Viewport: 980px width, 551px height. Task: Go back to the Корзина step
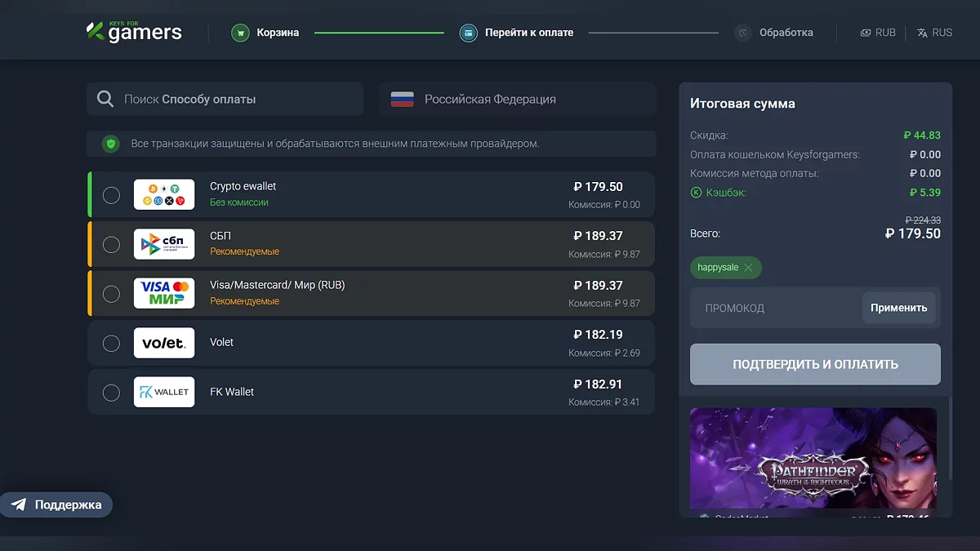point(278,33)
